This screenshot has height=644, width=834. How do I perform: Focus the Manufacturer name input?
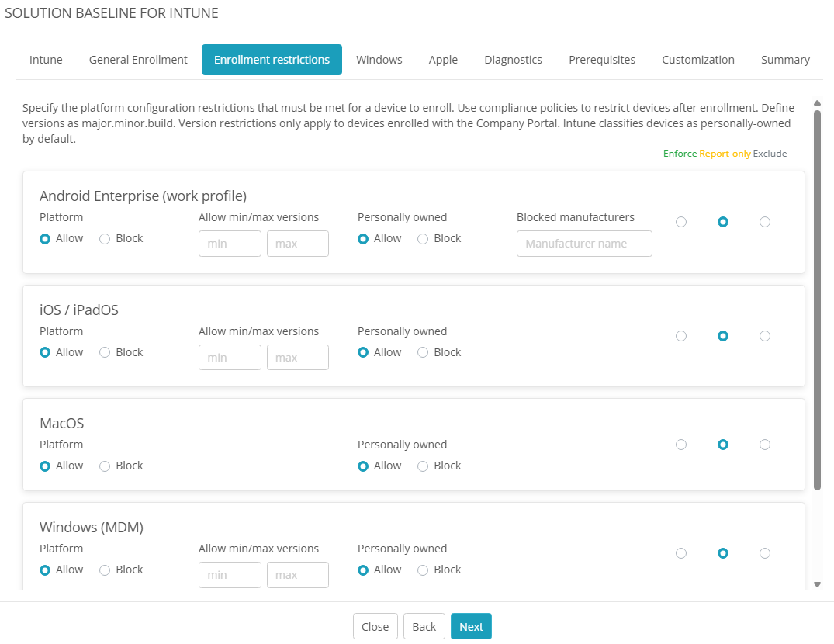point(584,244)
